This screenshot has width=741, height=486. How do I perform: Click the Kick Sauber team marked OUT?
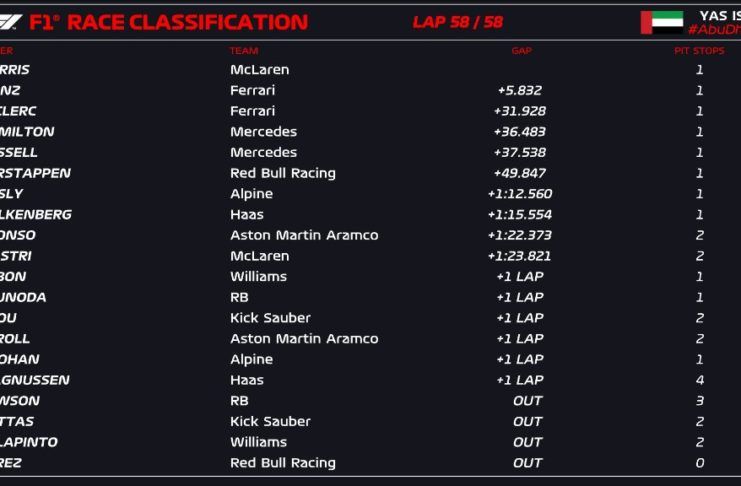click(x=270, y=421)
